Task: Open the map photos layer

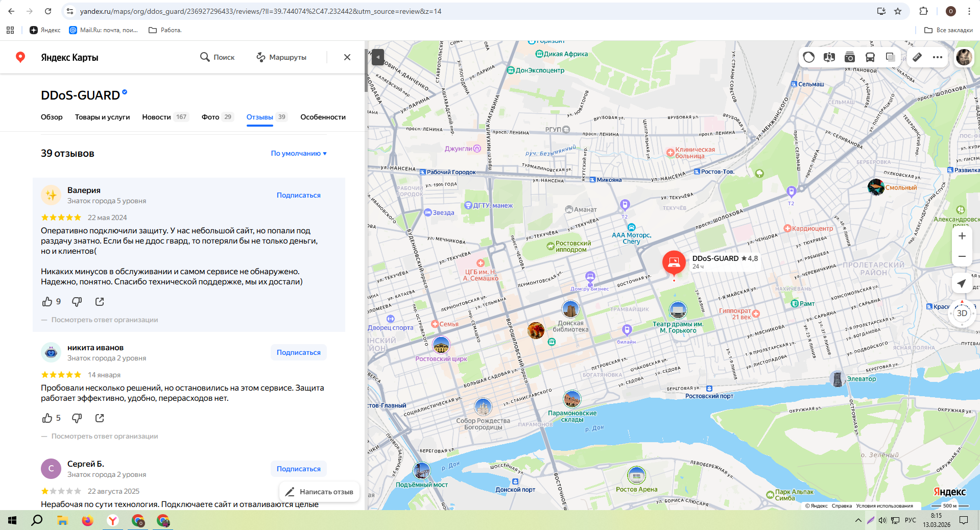Action: [x=850, y=57]
